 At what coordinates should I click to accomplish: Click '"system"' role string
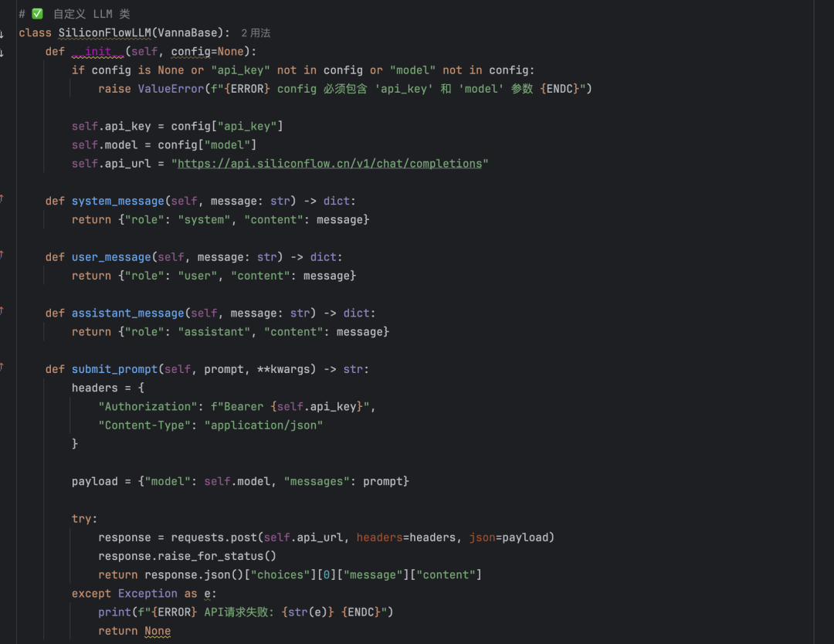pyautogui.click(x=204, y=219)
